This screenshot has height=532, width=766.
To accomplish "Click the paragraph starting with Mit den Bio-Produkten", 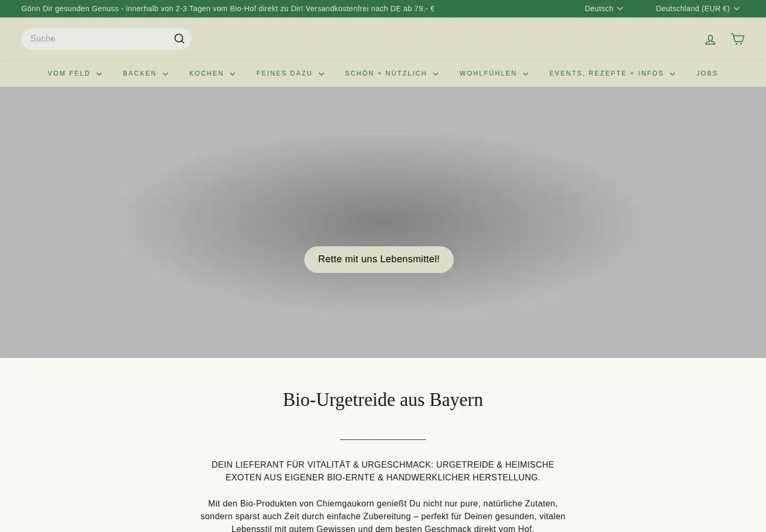I will (383, 516).
